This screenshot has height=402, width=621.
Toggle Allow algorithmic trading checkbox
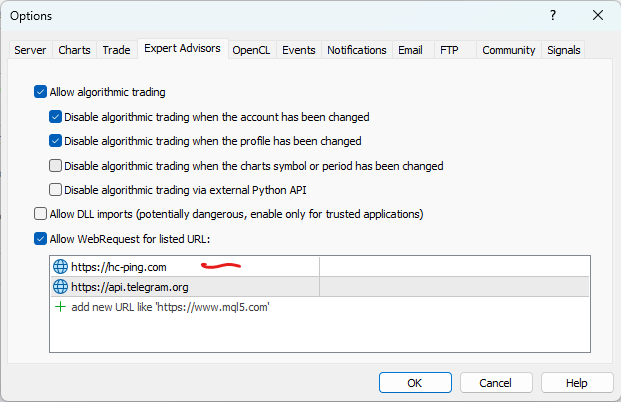click(x=41, y=92)
